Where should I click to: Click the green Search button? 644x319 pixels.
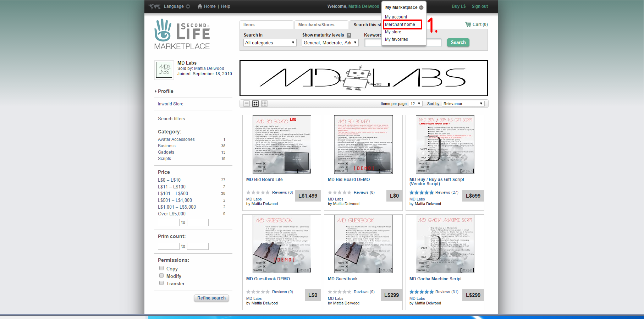[458, 43]
